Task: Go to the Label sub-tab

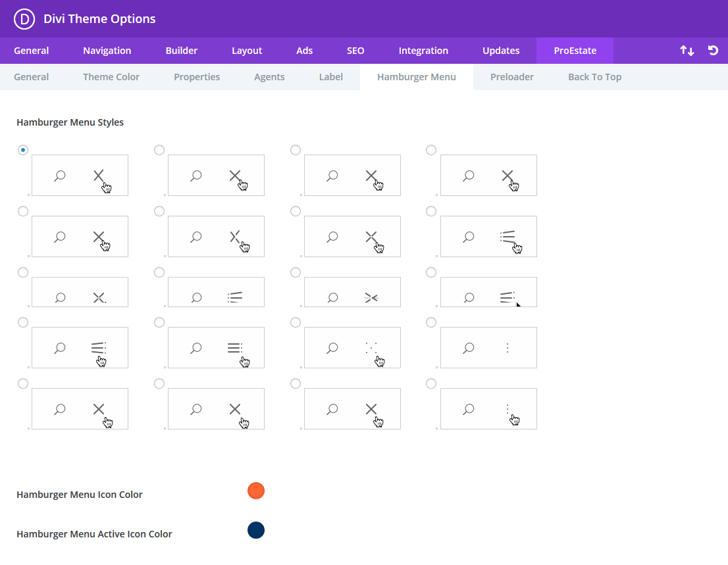Action: [x=331, y=77]
